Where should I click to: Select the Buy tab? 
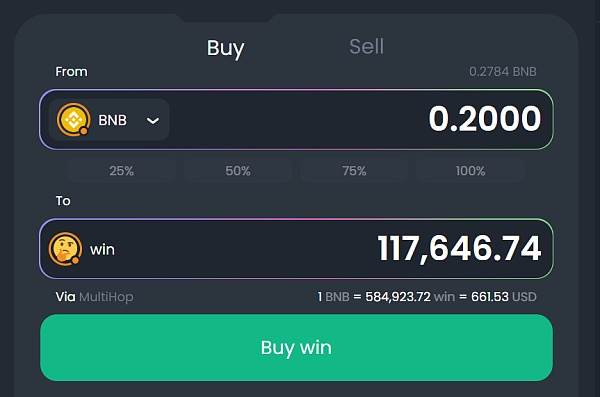coord(225,48)
